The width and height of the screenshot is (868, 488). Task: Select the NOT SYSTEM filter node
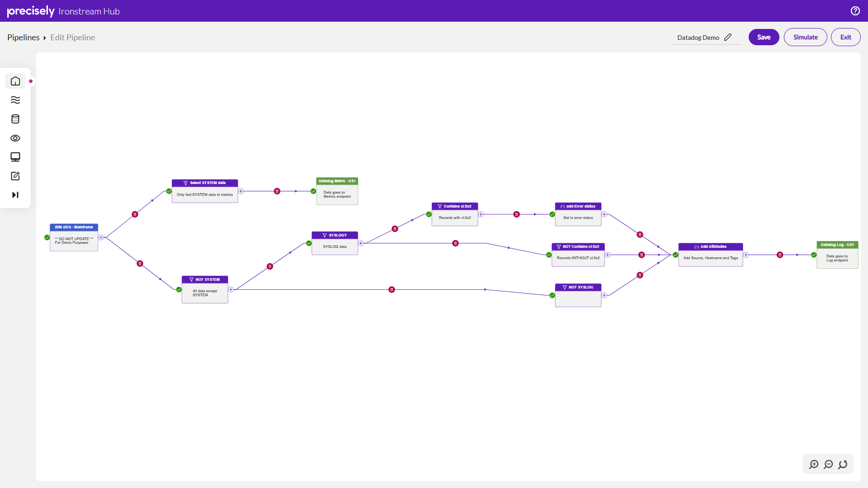pyautogui.click(x=205, y=289)
